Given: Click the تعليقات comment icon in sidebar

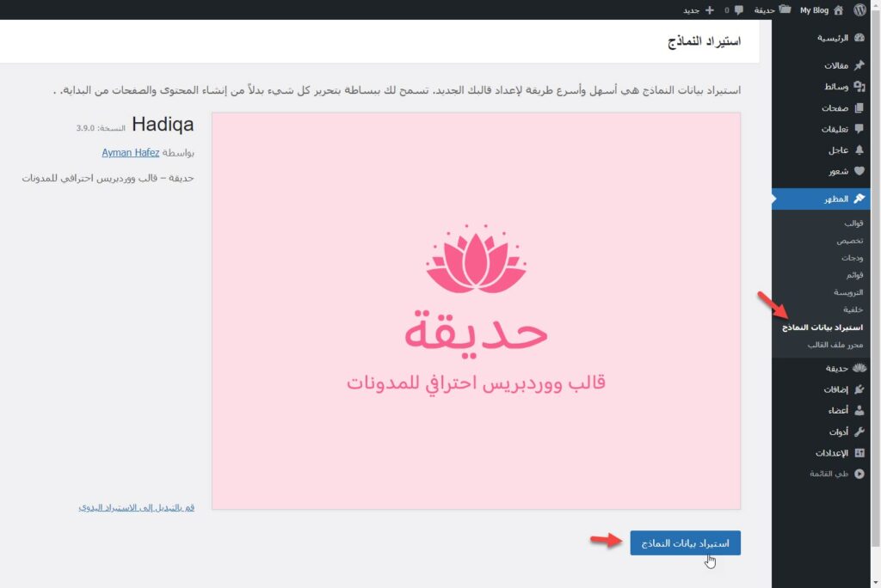Looking at the screenshot, I should click(x=859, y=129).
